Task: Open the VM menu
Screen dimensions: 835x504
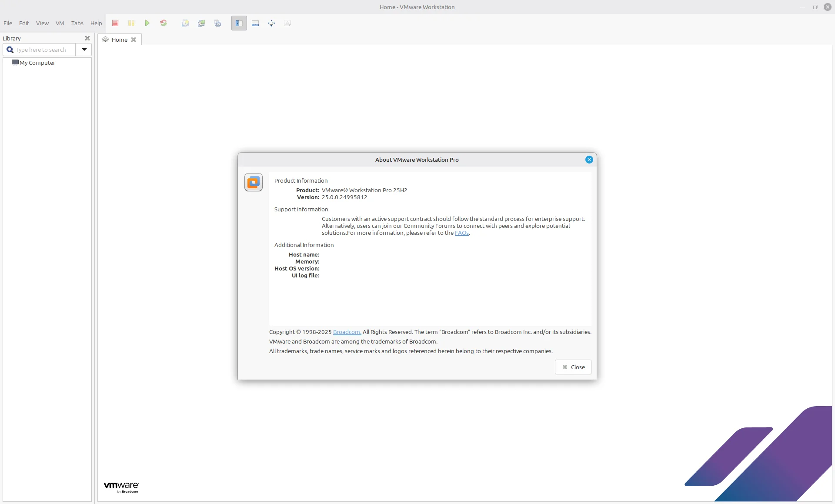Action: pos(60,23)
